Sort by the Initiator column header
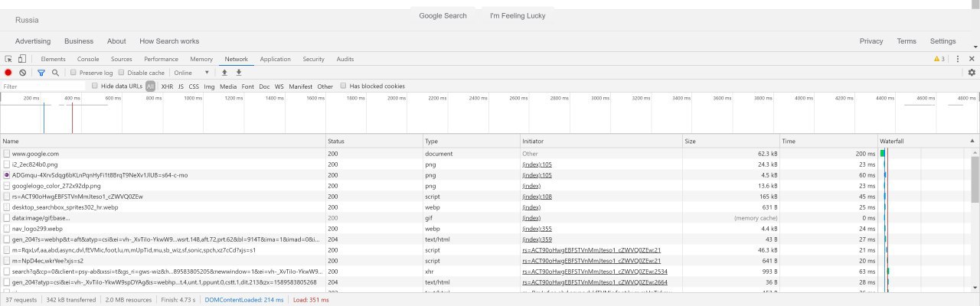The height and width of the screenshot is (306, 980). [x=601, y=142]
